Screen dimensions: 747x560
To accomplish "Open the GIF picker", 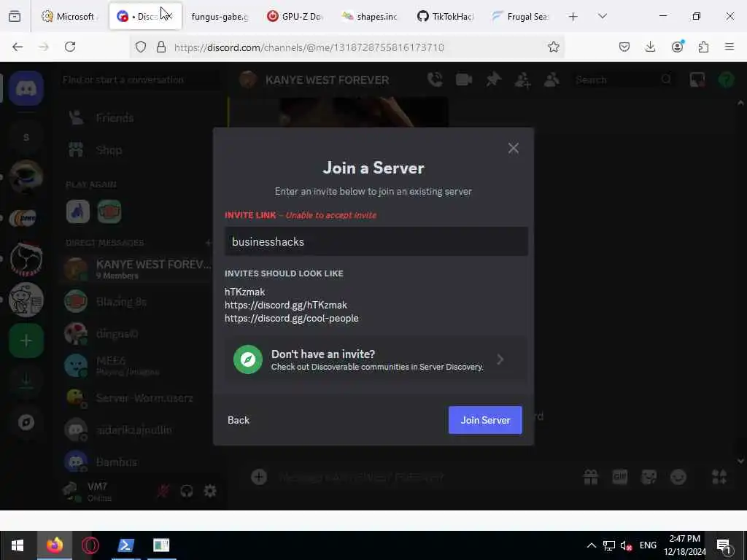I will [619, 477].
